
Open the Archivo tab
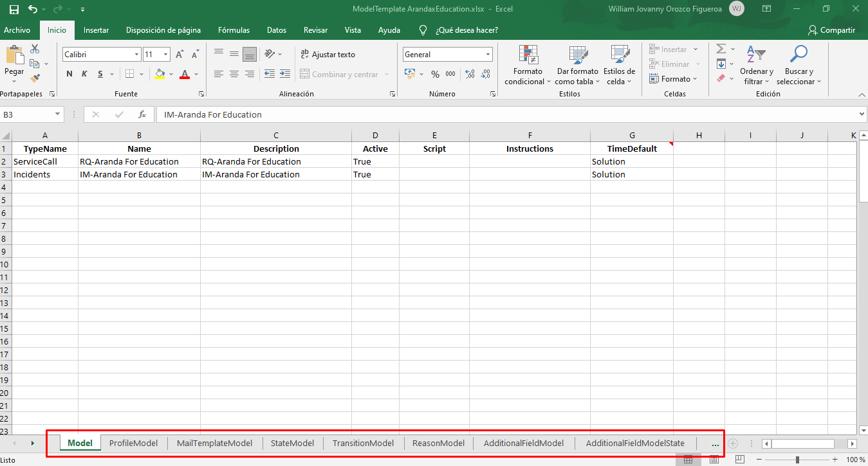coord(17,30)
